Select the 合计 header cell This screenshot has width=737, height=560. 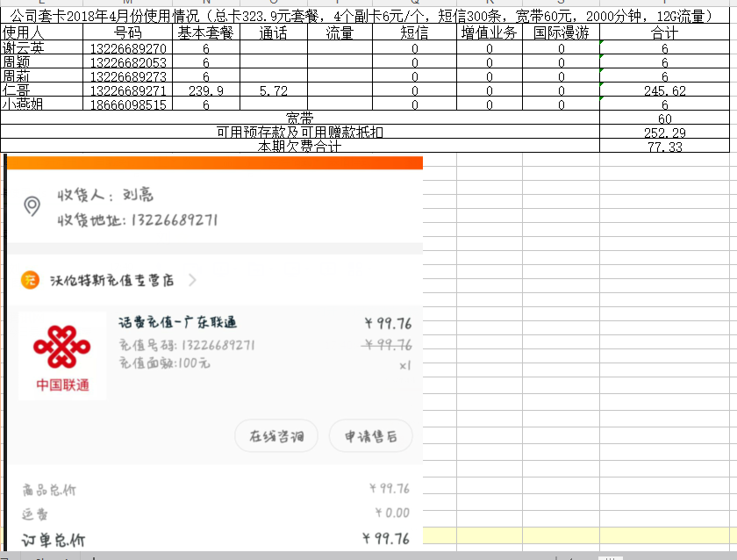[x=664, y=32]
